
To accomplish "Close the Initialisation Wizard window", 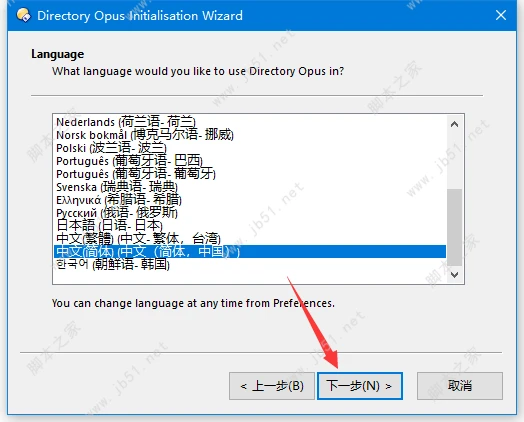I will coord(501,15).
